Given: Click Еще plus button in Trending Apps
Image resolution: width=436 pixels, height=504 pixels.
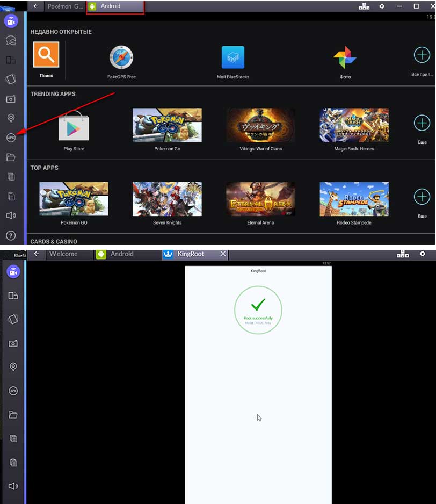Looking at the screenshot, I should click(422, 123).
